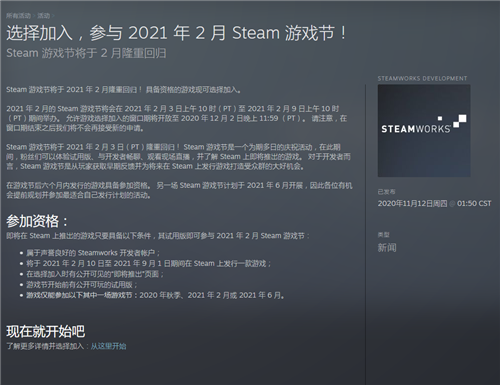Click the STEAMWORKS DEVELOPMENT label
The width and height of the screenshot is (500, 385).
point(422,79)
